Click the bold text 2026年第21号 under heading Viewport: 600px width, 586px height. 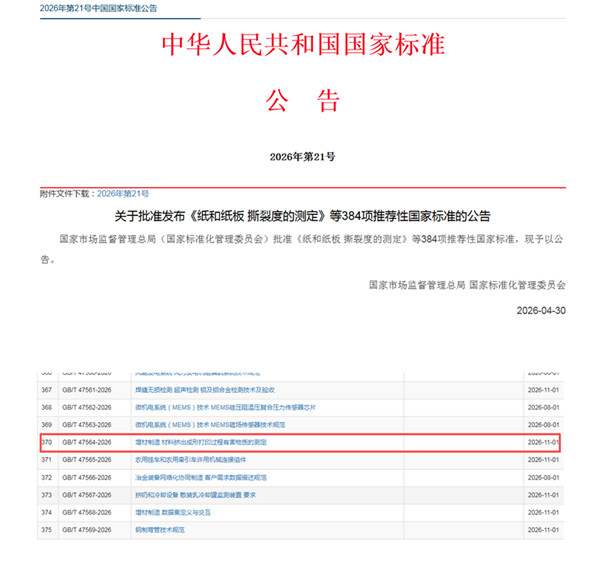(x=302, y=157)
